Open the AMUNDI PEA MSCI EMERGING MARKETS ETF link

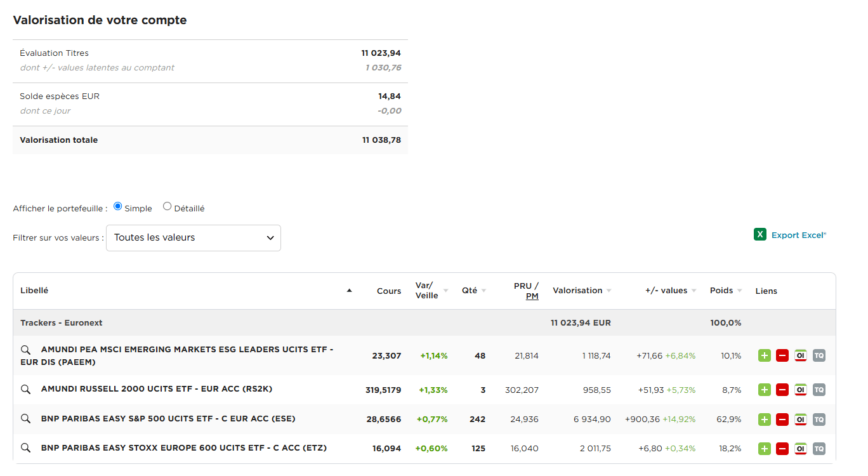coord(177,356)
